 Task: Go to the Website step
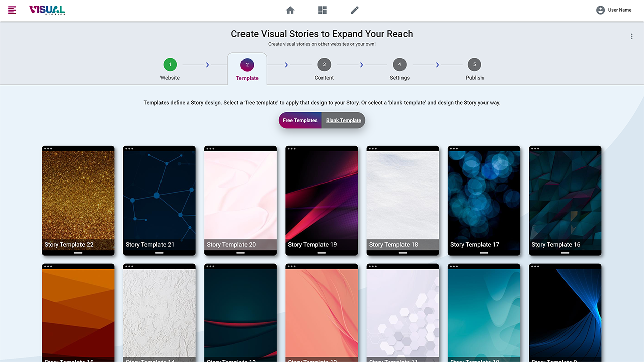tap(170, 69)
